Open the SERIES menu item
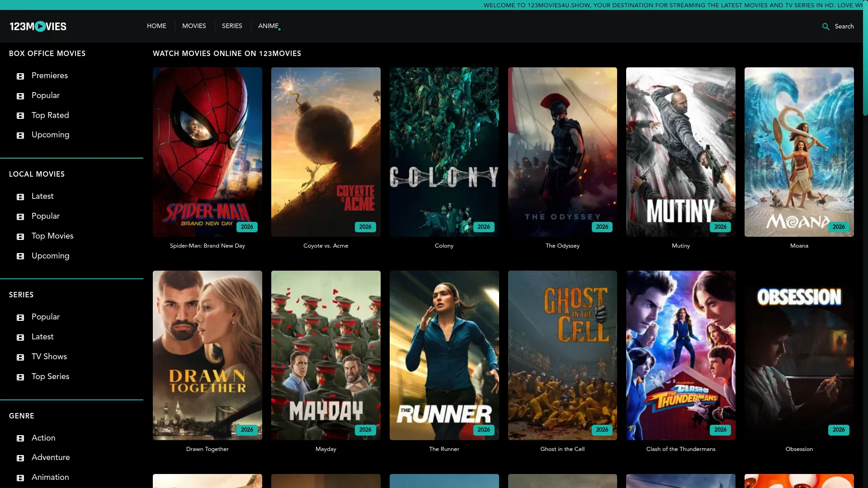This screenshot has height=488, width=868. (232, 26)
